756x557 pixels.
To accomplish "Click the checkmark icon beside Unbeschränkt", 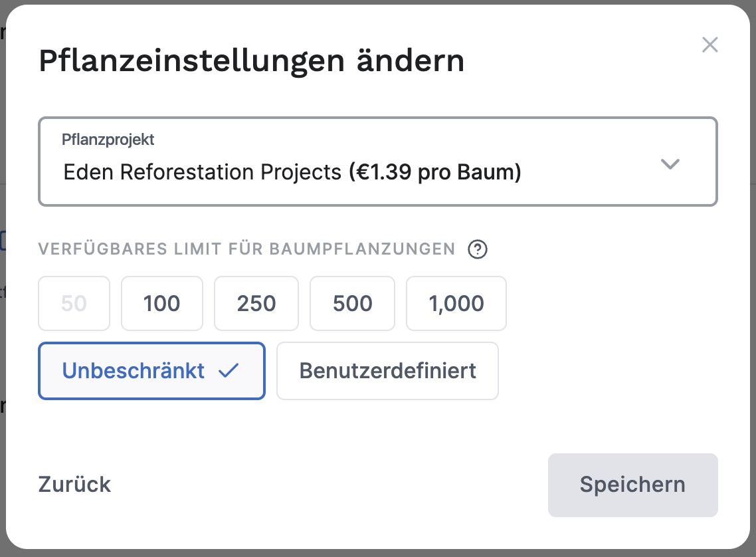I will [228, 371].
